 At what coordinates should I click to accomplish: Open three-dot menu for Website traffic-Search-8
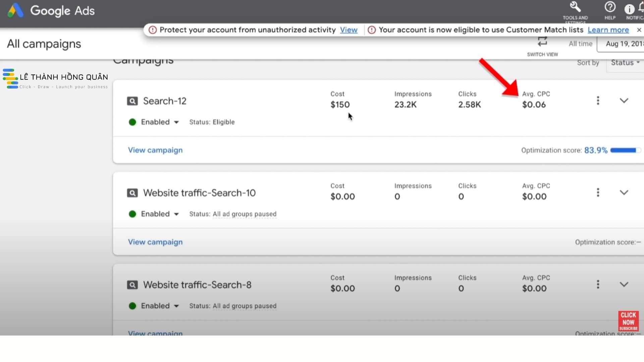click(598, 285)
